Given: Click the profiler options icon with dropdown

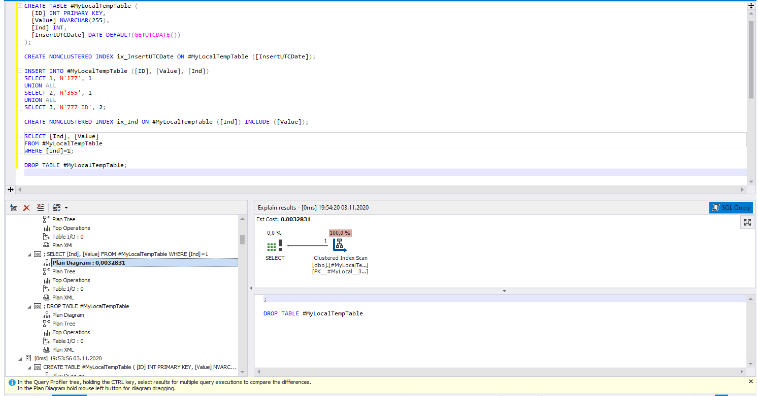Looking at the screenshot, I should point(57,207).
